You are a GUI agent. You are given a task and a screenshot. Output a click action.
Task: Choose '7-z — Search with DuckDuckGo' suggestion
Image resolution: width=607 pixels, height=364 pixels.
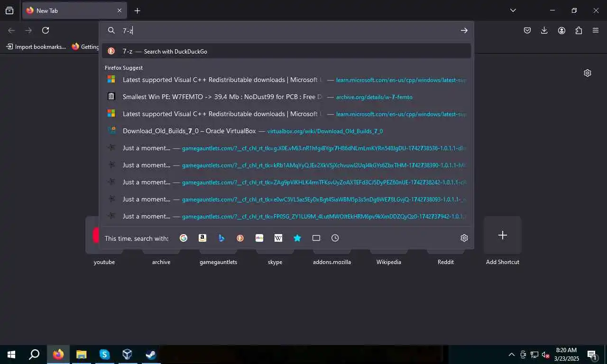[286, 51]
